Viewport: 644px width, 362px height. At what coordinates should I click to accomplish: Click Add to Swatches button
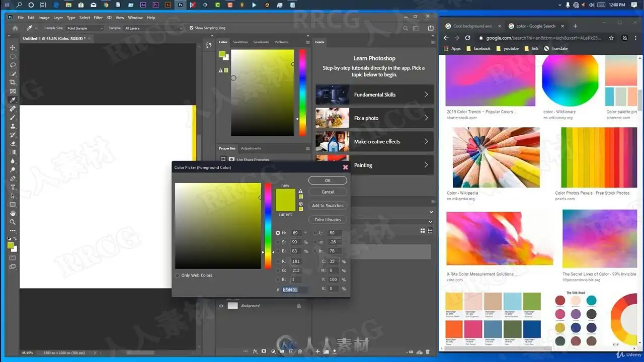coord(328,206)
